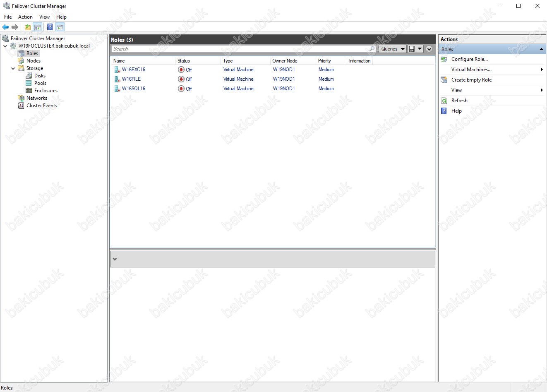Image resolution: width=547 pixels, height=392 pixels.
Task: Toggle the Show/Hide Action Pane icon
Action: click(x=60, y=27)
